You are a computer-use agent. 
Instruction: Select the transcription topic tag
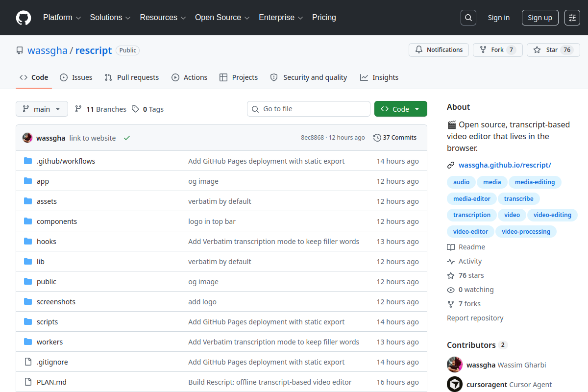(471, 215)
